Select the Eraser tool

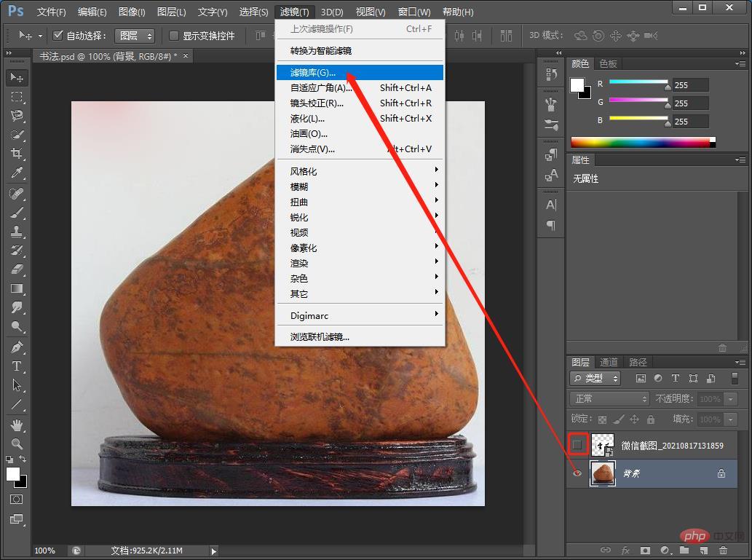pos(17,269)
